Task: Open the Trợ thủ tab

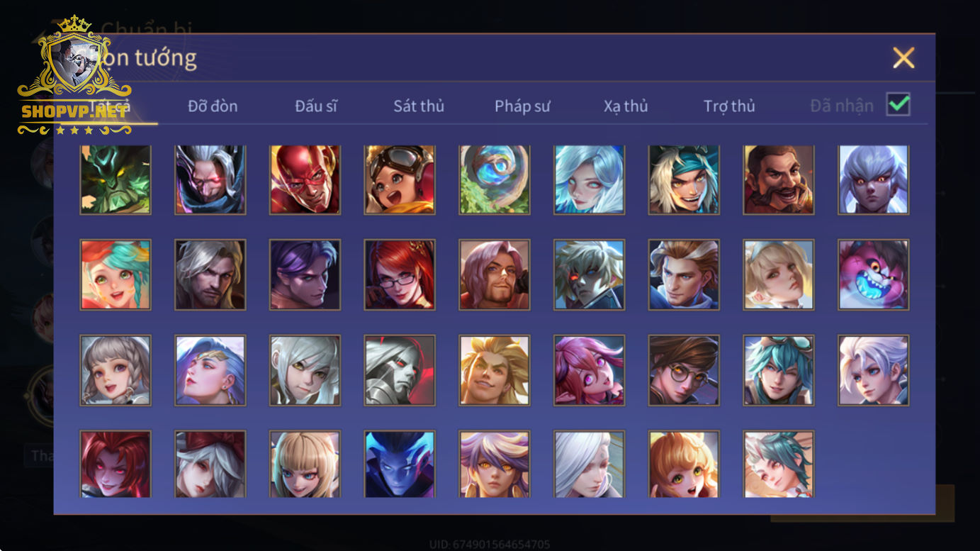Action: coord(729,106)
